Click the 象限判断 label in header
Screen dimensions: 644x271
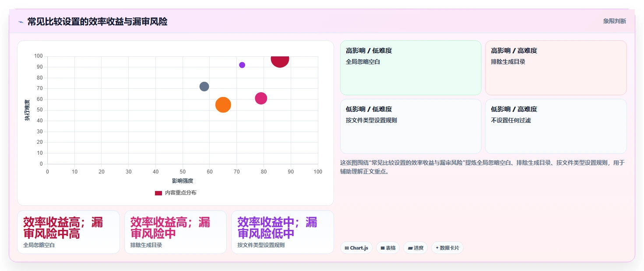[614, 21]
